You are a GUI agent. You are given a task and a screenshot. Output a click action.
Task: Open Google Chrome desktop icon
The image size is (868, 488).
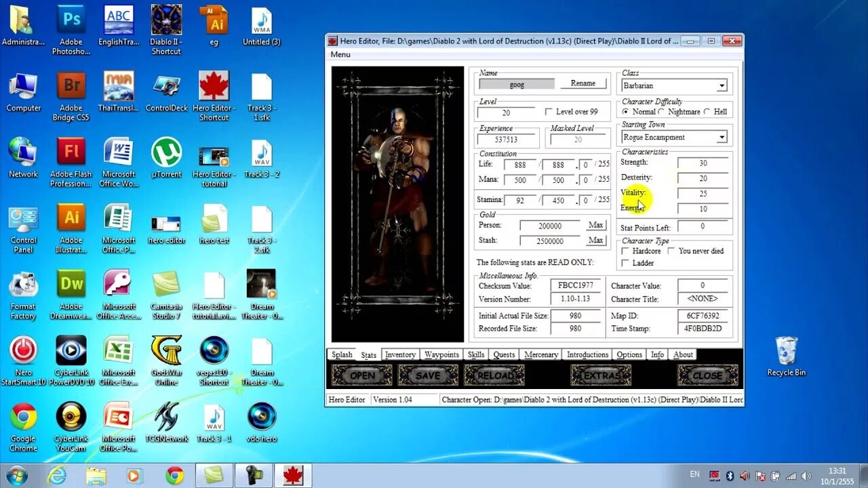pyautogui.click(x=24, y=427)
